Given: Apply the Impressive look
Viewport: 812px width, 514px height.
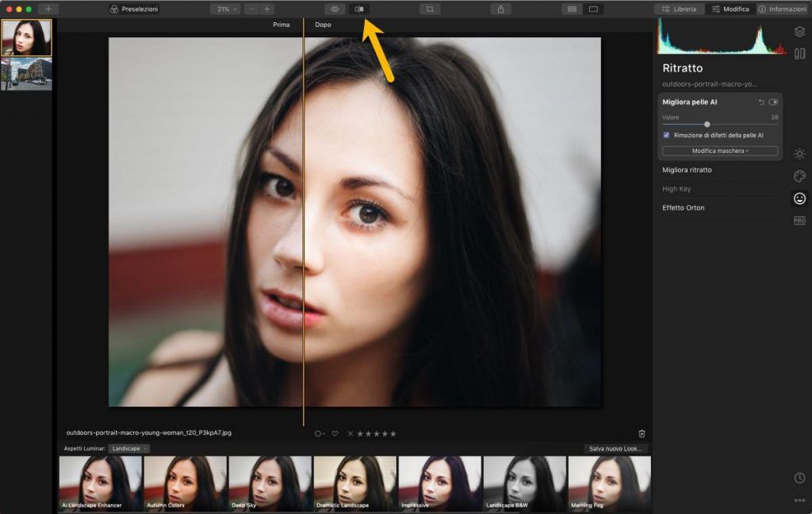Looking at the screenshot, I should pos(439,484).
